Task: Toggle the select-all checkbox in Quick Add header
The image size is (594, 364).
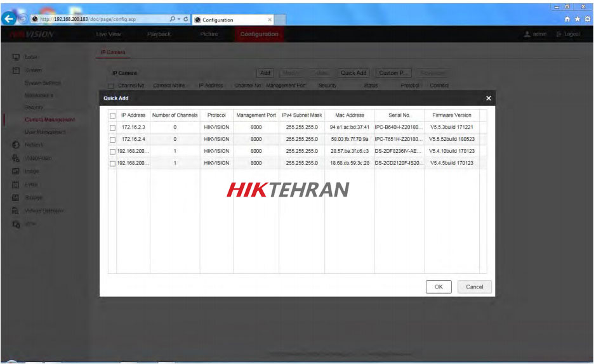Action: (112, 116)
